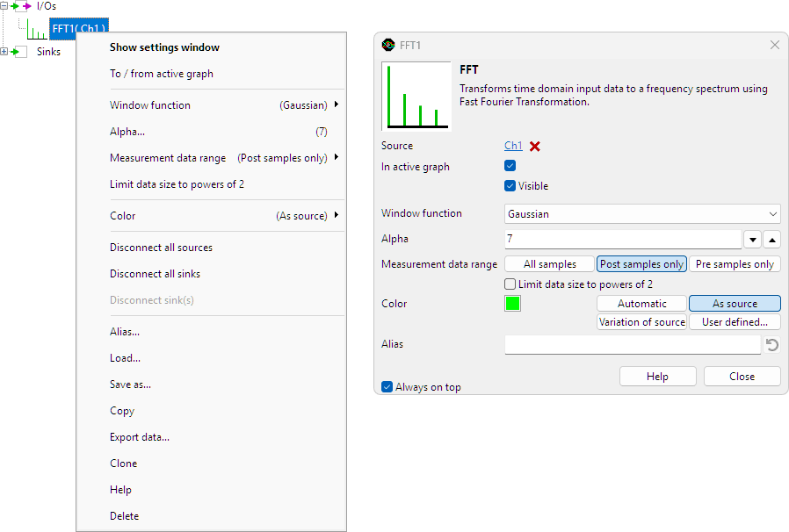Select All samples data range
789x532 pixels.
[549, 264]
